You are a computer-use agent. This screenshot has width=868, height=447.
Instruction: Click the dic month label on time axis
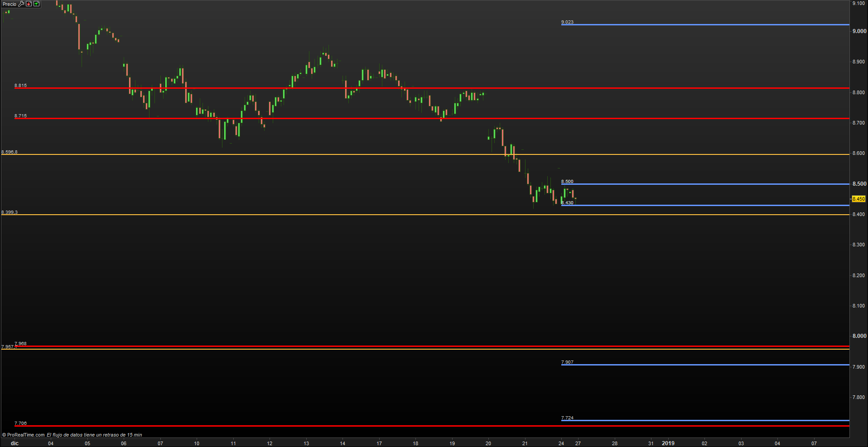[x=14, y=443]
